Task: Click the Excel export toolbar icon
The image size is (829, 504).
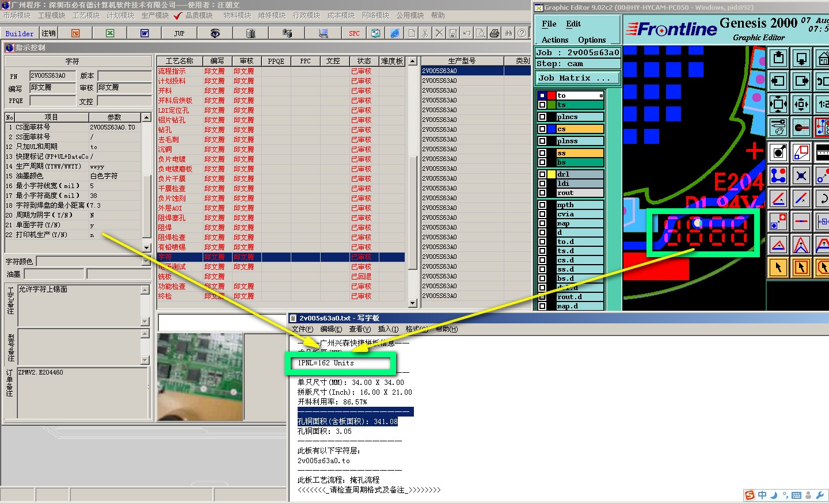Action: pyautogui.click(x=110, y=33)
